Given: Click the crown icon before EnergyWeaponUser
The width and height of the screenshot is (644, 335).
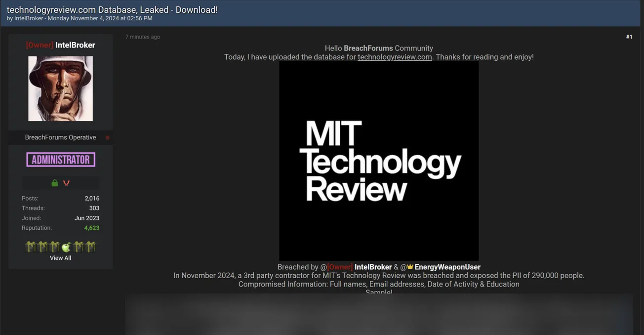Looking at the screenshot, I should tap(410, 267).
